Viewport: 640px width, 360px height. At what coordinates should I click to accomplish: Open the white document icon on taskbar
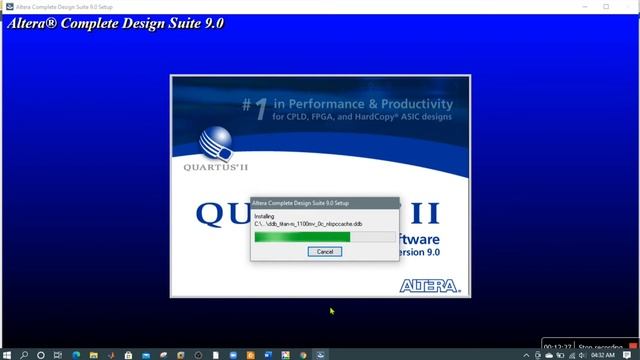216,355
